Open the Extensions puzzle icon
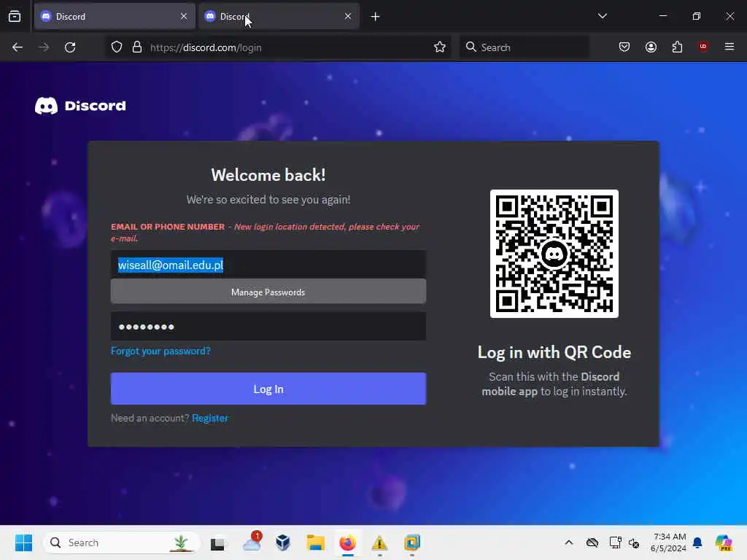Image resolution: width=747 pixels, height=560 pixels. point(678,47)
